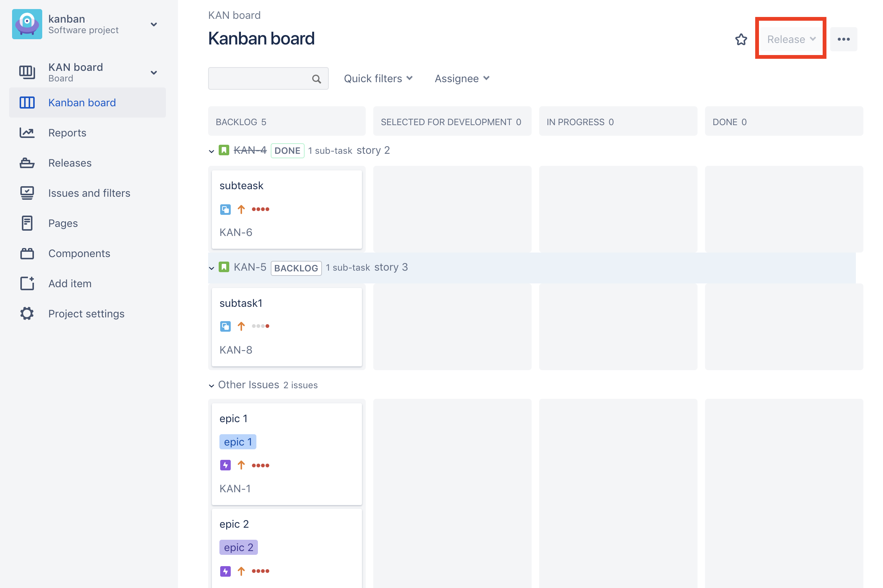Open the Quick filters dropdown
This screenshot has width=883, height=588.
click(378, 78)
